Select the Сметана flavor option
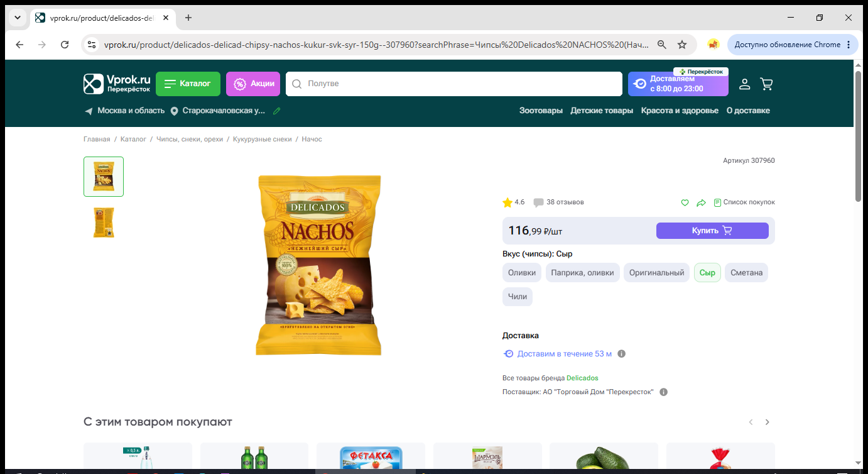868x474 pixels. (746, 273)
